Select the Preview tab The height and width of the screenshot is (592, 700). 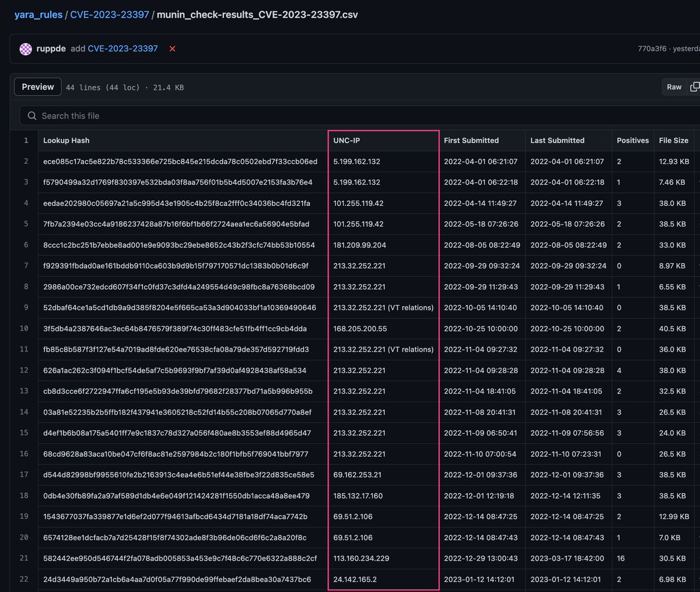38,87
